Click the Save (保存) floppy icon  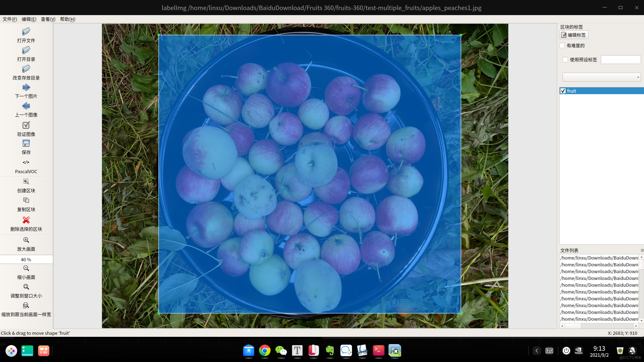tap(26, 143)
